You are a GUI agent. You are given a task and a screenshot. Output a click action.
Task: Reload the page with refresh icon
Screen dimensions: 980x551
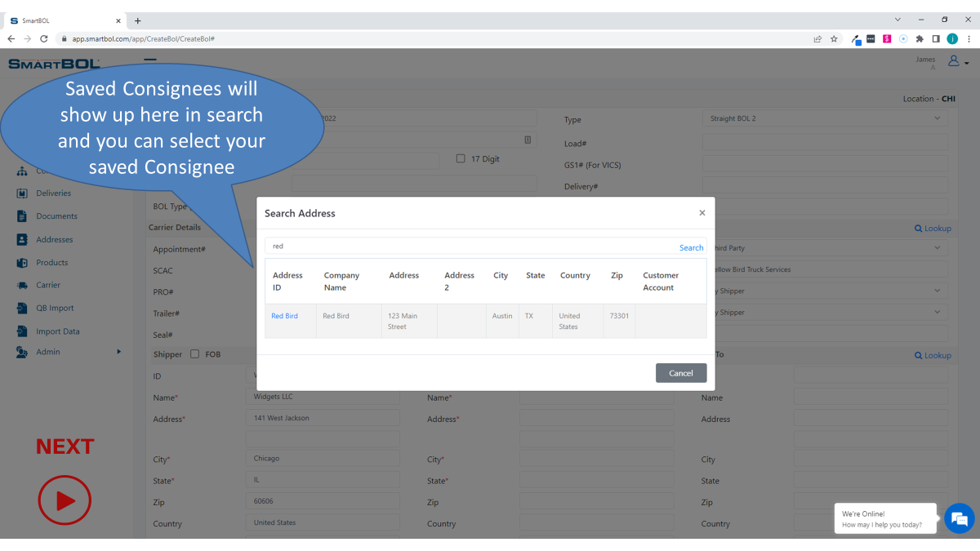click(43, 38)
